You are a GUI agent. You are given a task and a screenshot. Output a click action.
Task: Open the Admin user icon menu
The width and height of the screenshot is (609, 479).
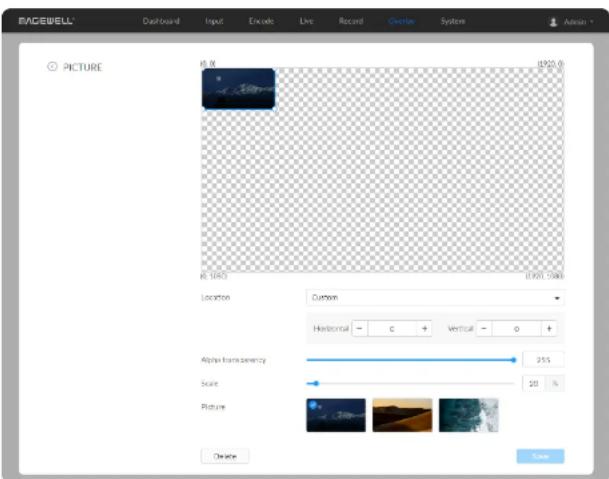553,22
